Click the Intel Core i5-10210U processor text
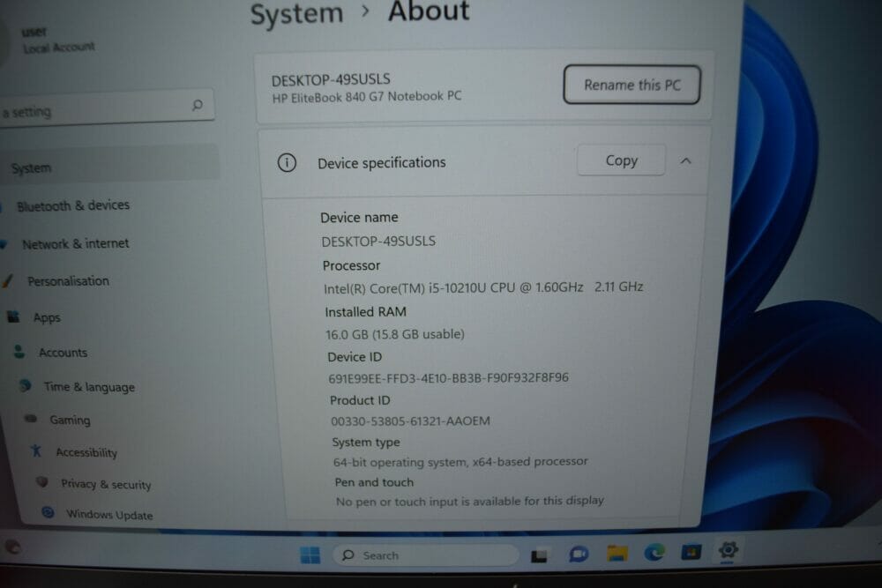This screenshot has width=882, height=588. point(483,287)
